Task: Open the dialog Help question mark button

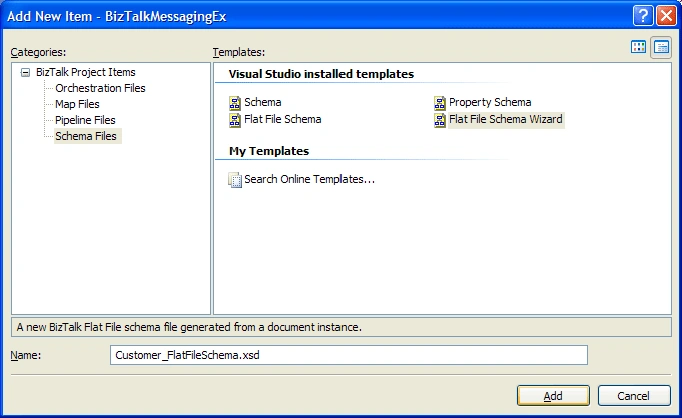Action: coord(643,16)
